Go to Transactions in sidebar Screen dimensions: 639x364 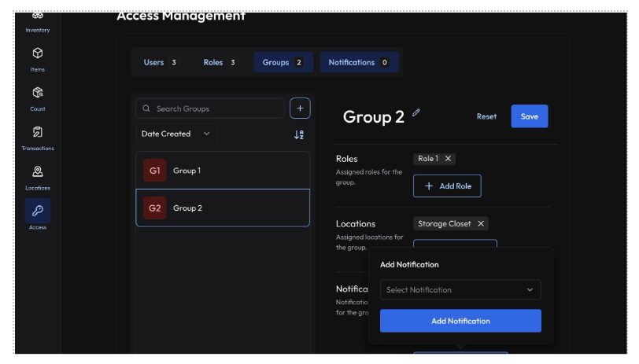point(38,138)
